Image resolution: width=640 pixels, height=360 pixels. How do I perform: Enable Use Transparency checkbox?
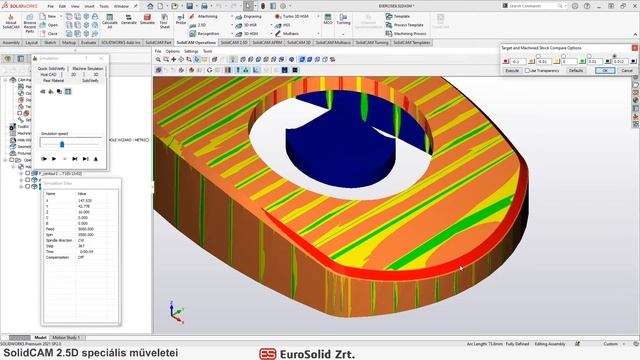pyautogui.click(x=527, y=71)
